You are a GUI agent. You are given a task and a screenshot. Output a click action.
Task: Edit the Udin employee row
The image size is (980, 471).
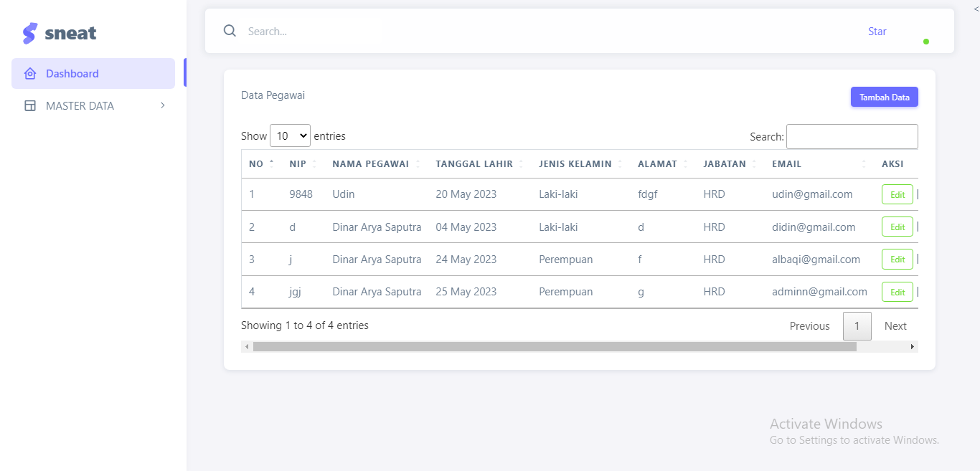pyautogui.click(x=897, y=194)
